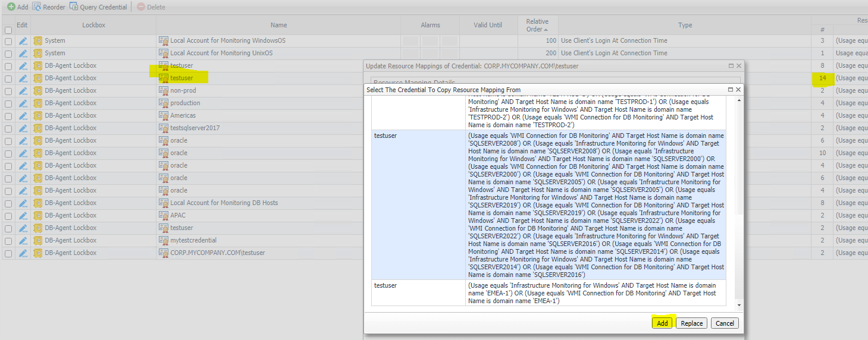Viewport: 868px width, 340px height.
Task: Click the edit pencil for the production row
Action: [23, 103]
